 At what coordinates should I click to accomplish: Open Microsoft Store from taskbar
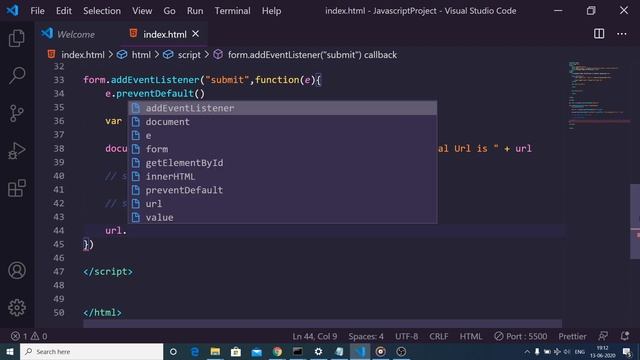(236, 351)
